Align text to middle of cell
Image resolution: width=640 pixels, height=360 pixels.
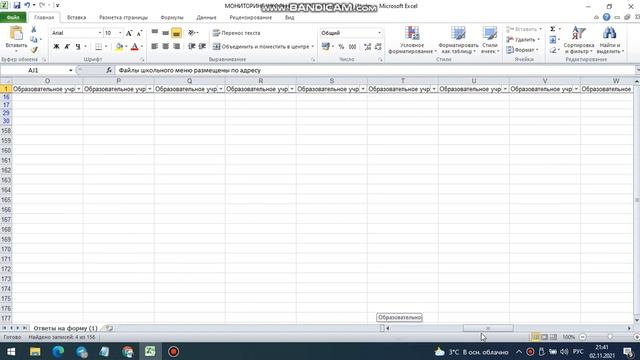165,33
